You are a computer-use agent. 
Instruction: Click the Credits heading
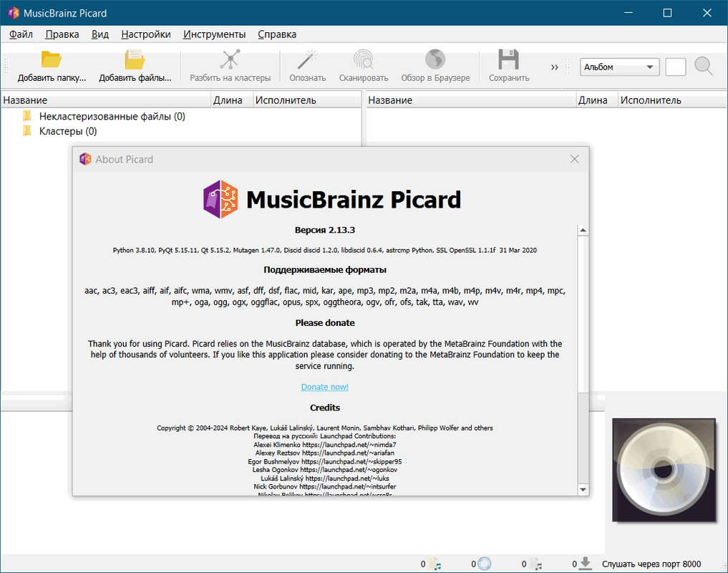point(324,408)
